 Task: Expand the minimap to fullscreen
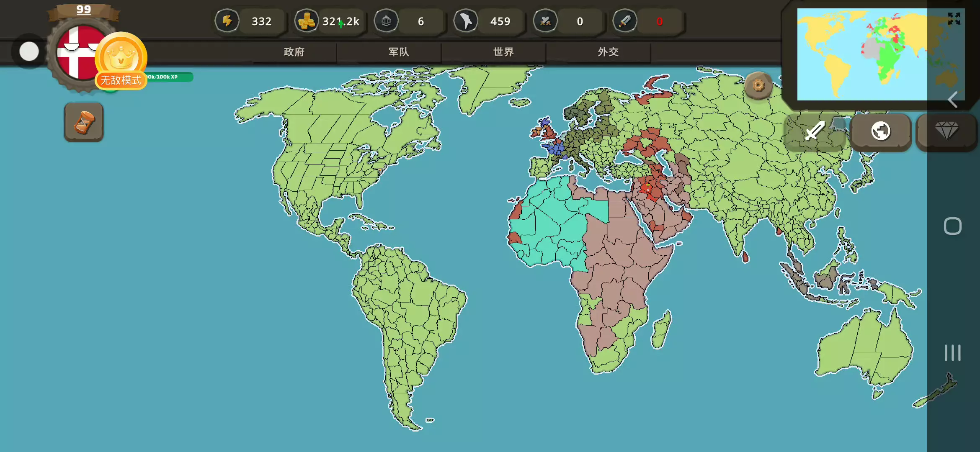click(x=954, y=18)
